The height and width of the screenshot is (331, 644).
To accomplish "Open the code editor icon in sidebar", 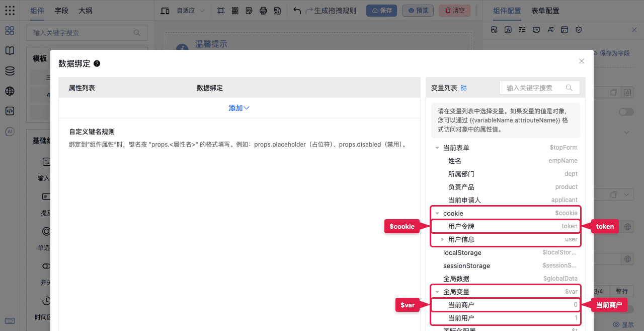I will click(x=10, y=111).
